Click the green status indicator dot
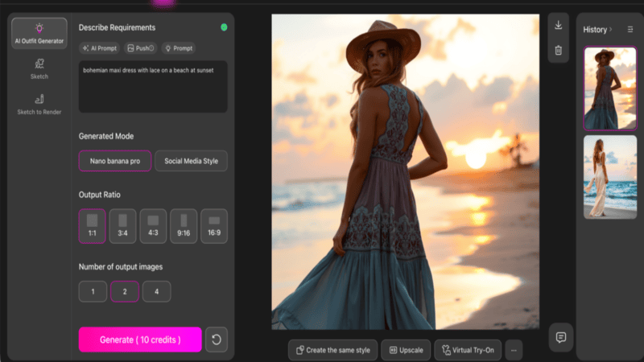 [224, 27]
